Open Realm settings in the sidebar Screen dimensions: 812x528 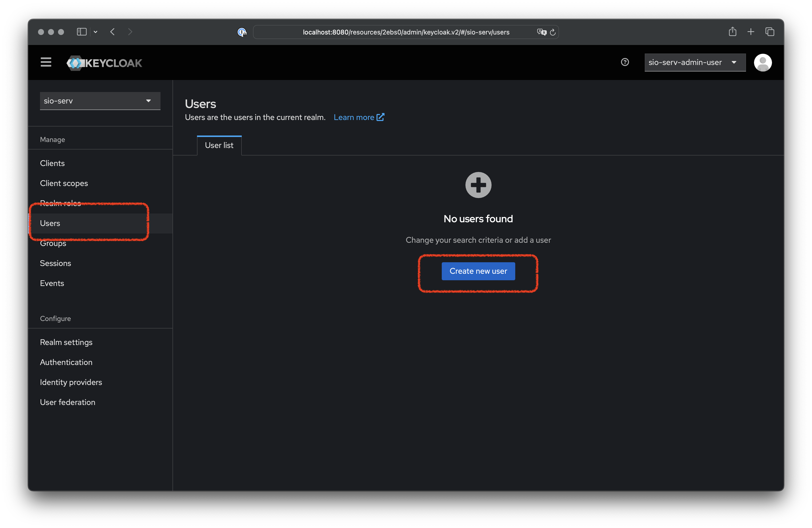[x=100, y=342]
